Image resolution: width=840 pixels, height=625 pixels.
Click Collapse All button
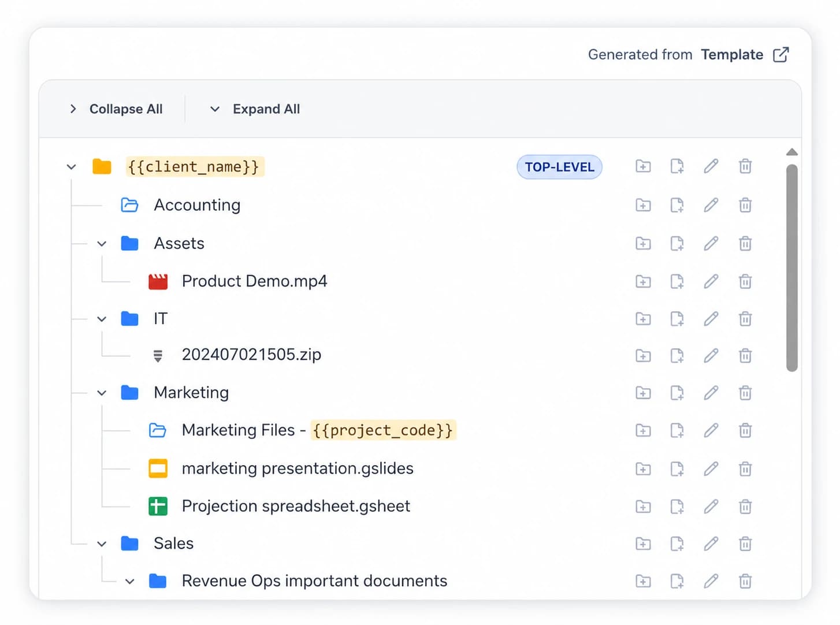116,109
